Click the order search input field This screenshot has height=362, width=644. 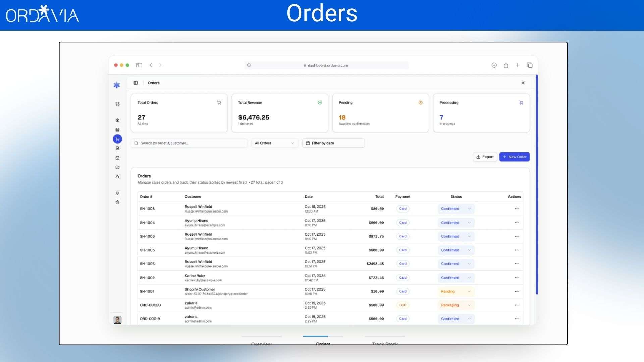(189, 143)
